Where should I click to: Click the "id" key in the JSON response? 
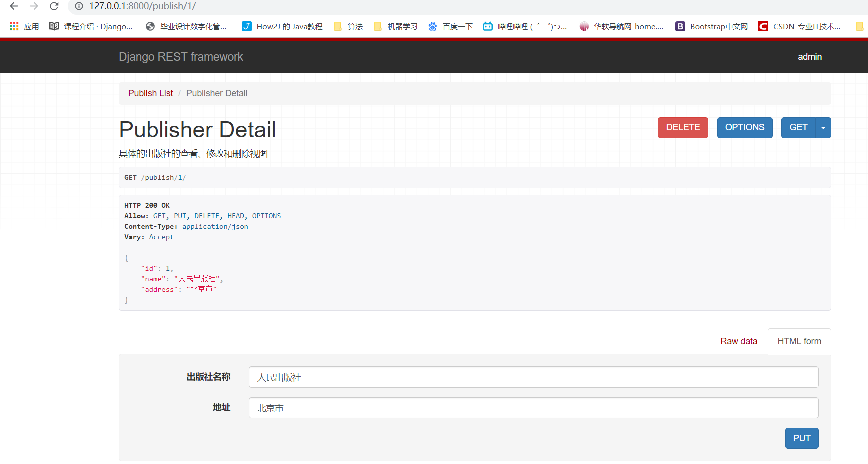pos(149,269)
